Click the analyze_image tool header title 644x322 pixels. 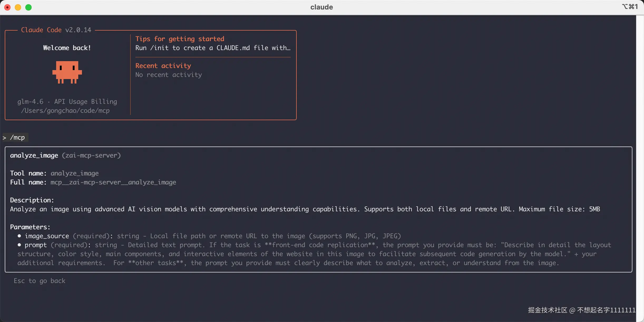pos(34,155)
